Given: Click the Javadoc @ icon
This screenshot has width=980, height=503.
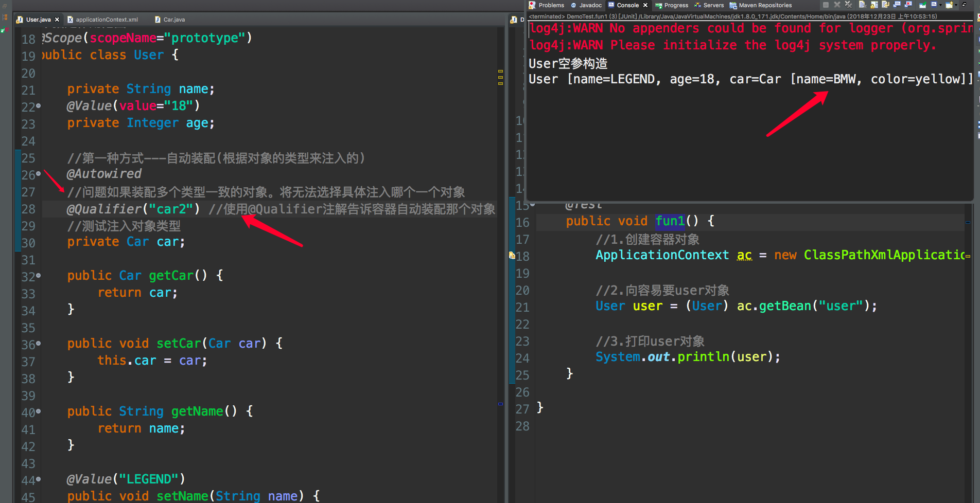Looking at the screenshot, I should pos(573,5).
